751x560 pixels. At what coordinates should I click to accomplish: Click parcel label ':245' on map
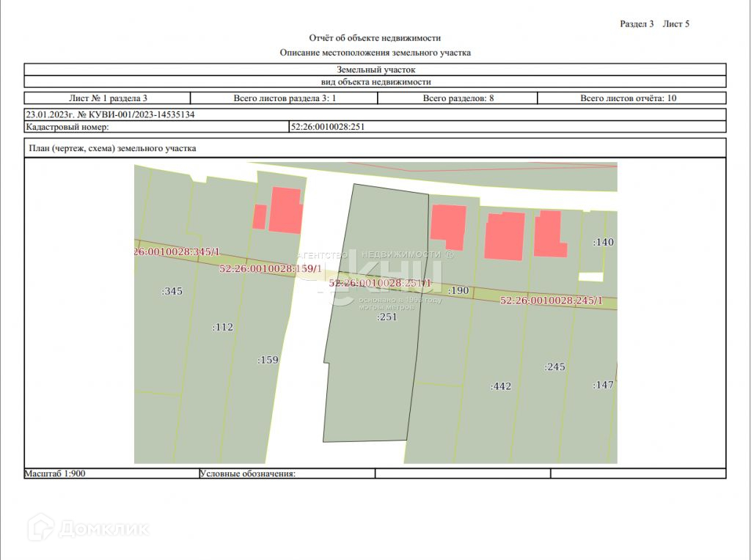click(554, 367)
